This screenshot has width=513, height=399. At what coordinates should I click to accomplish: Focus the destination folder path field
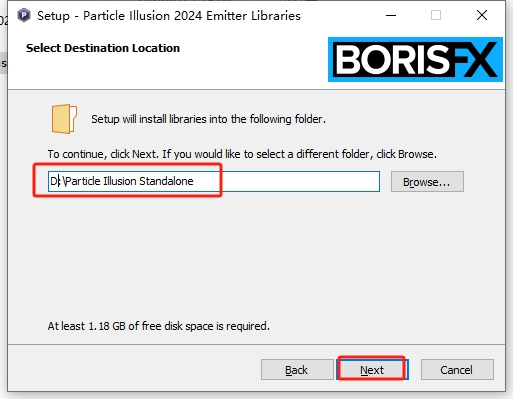pyautogui.click(x=214, y=181)
